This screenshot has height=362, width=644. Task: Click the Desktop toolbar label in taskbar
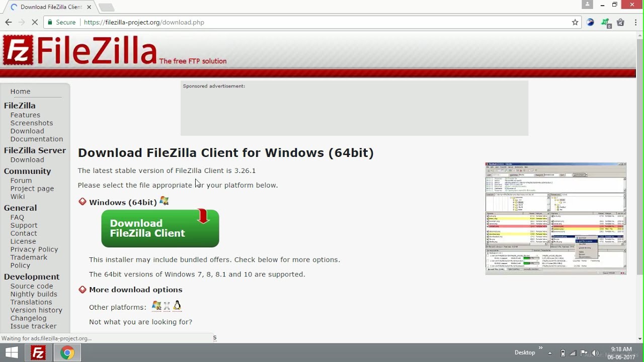[x=525, y=352]
